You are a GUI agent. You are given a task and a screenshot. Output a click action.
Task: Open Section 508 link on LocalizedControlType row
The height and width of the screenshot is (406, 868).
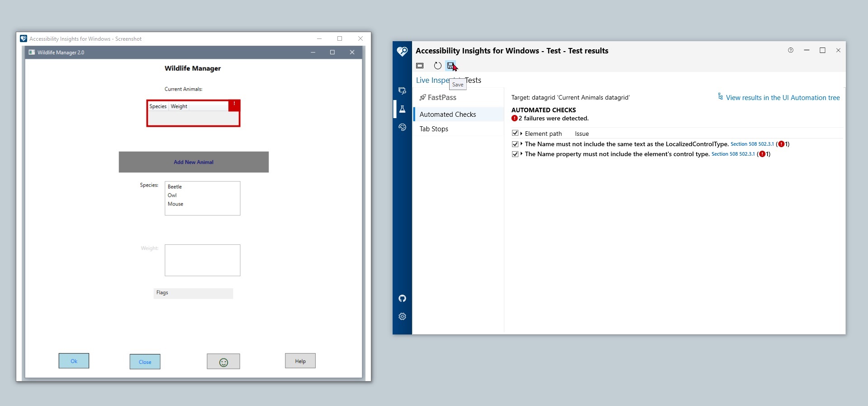pyautogui.click(x=752, y=144)
